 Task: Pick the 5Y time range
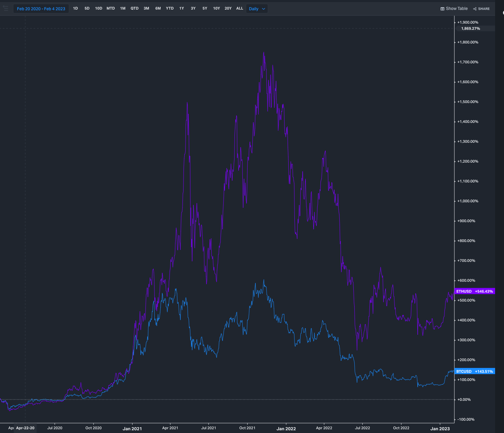(205, 9)
